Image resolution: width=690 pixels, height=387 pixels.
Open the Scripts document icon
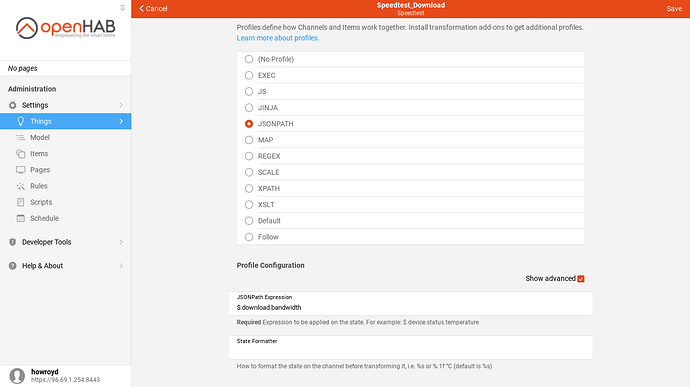click(x=21, y=202)
